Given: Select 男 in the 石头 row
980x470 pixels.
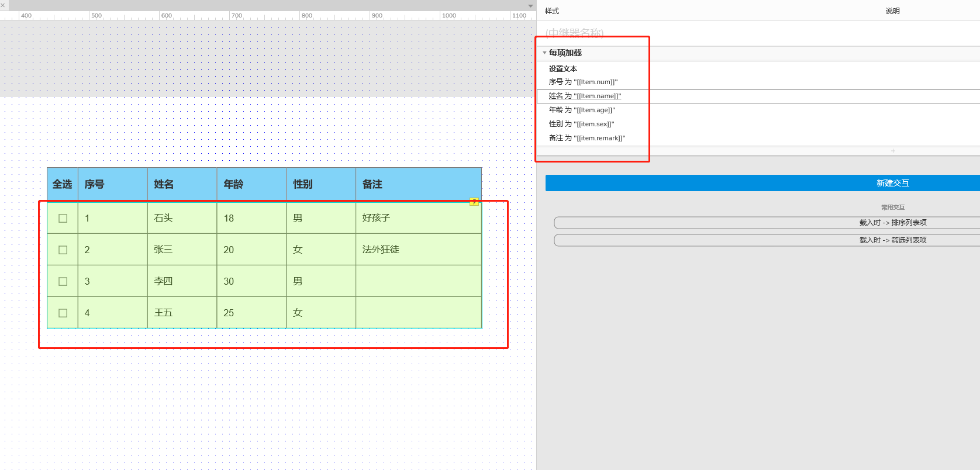Looking at the screenshot, I should pyautogui.click(x=321, y=218).
